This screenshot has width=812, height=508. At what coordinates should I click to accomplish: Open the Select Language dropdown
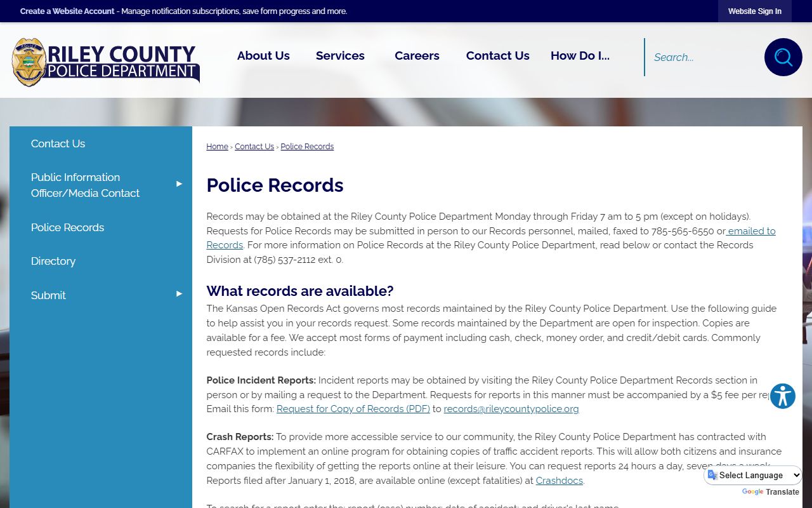(754, 475)
